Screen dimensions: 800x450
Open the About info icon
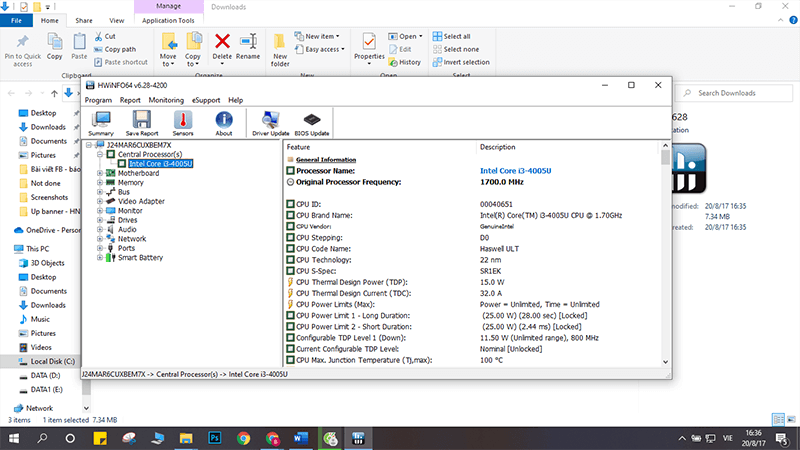pos(223,124)
